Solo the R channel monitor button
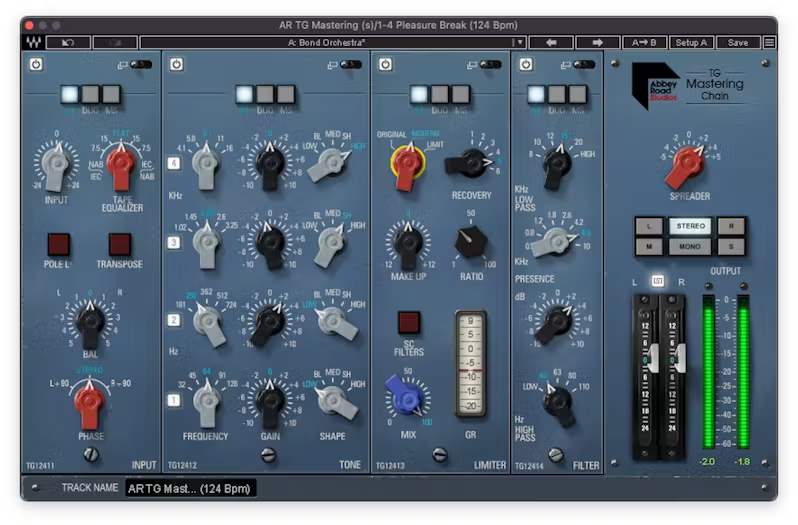This screenshot has height=525, width=798. point(731,226)
